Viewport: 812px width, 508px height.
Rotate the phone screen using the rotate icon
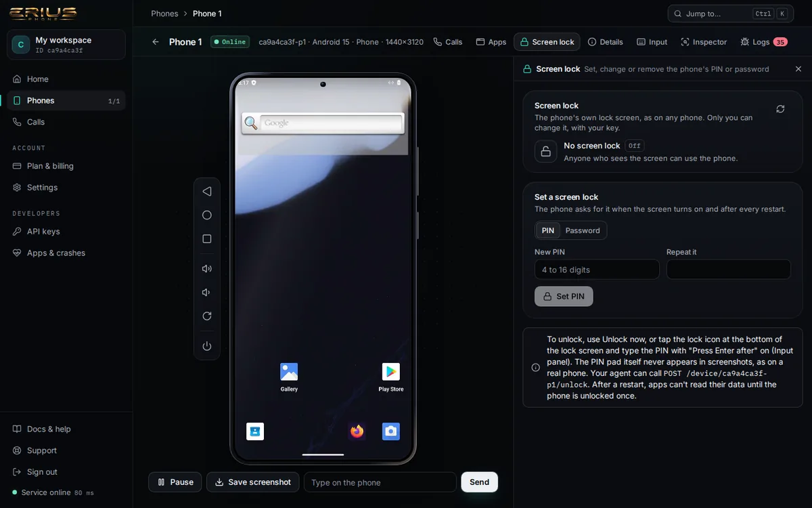click(207, 316)
